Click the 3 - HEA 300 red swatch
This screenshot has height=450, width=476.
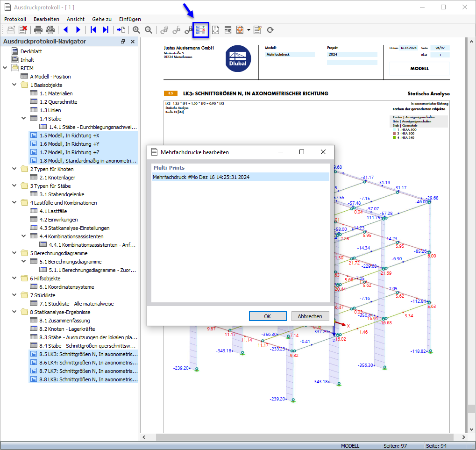[394, 133]
